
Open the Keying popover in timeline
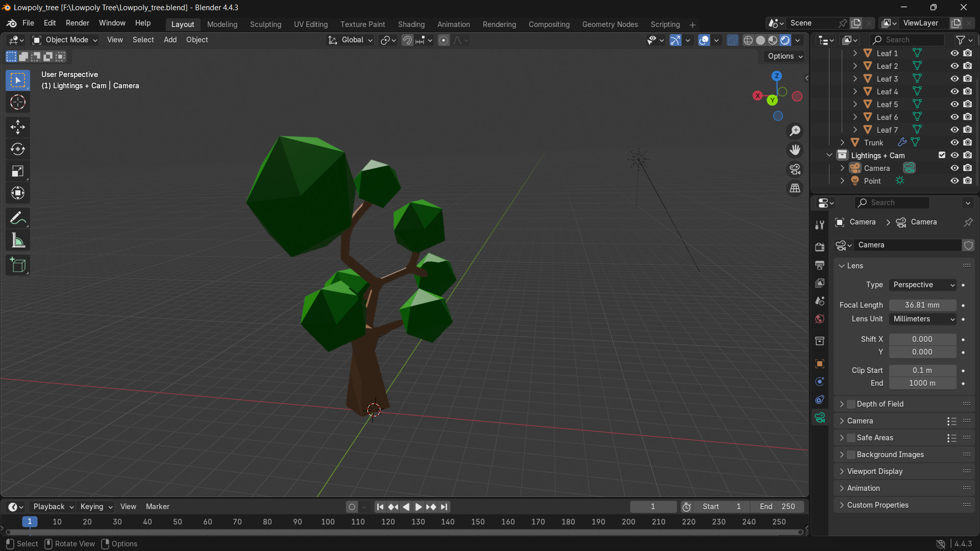tap(96, 507)
